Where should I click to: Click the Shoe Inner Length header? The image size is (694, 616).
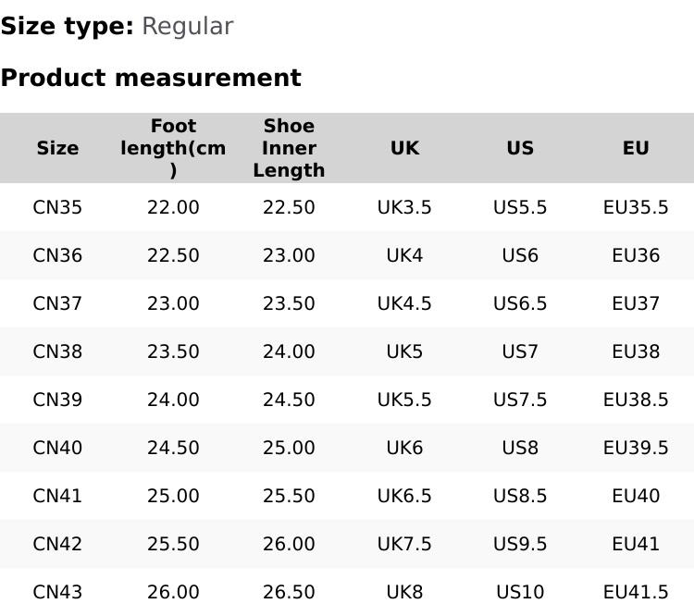click(289, 148)
